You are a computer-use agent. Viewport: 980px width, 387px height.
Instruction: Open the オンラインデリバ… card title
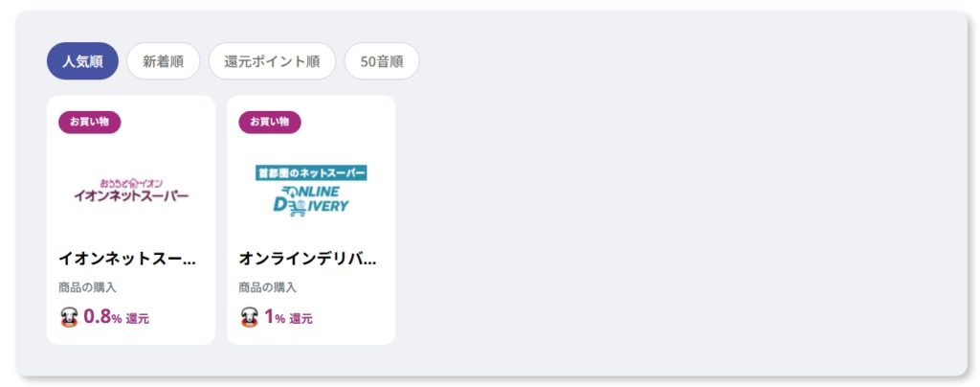click(x=307, y=259)
